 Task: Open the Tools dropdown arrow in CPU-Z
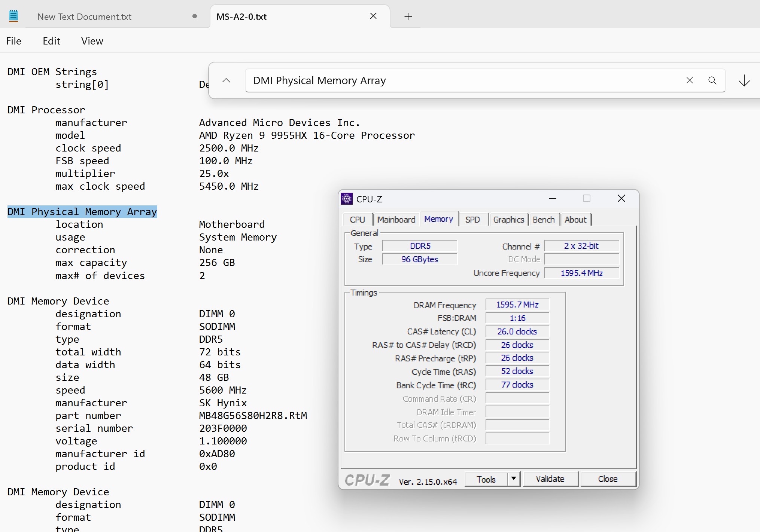tap(514, 479)
